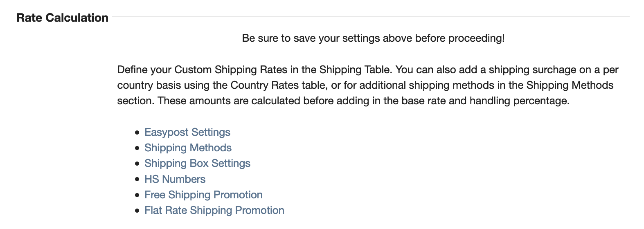The width and height of the screenshot is (644, 229).
Task: Click the Rate Calculation section heading
Action: 62,18
